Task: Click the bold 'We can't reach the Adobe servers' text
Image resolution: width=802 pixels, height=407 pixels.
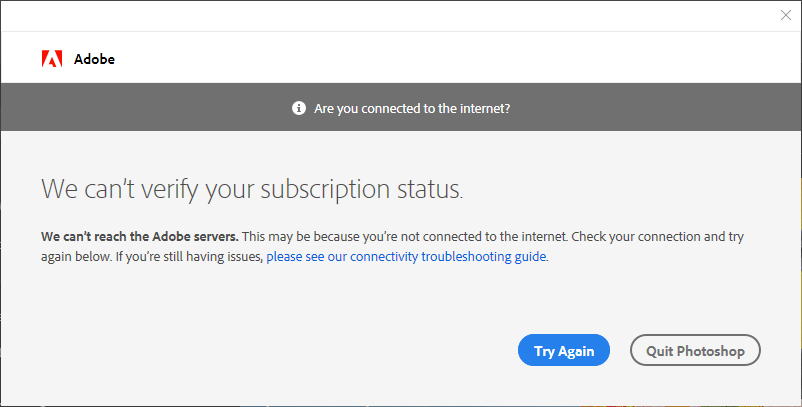Action: tap(140, 237)
